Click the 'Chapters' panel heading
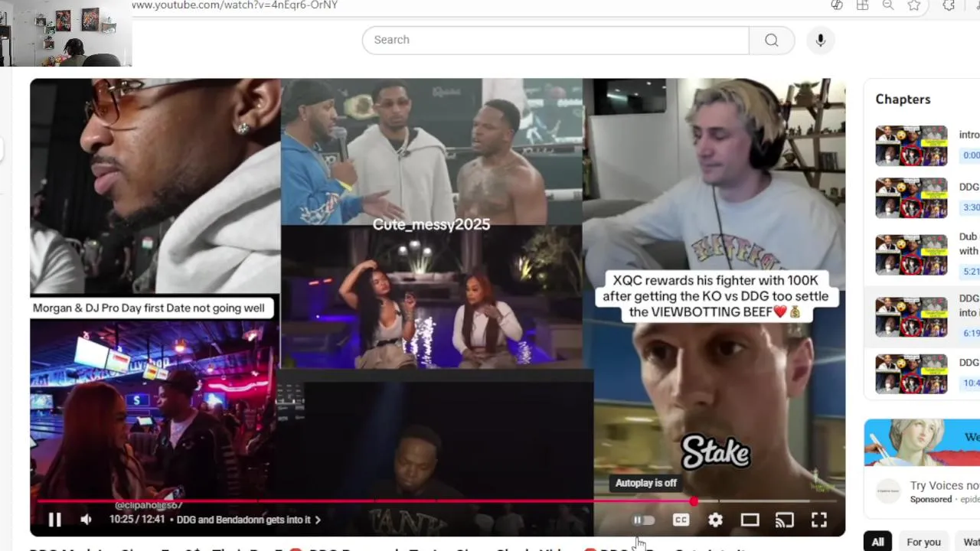This screenshot has height=551, width=980. [903, 99]
